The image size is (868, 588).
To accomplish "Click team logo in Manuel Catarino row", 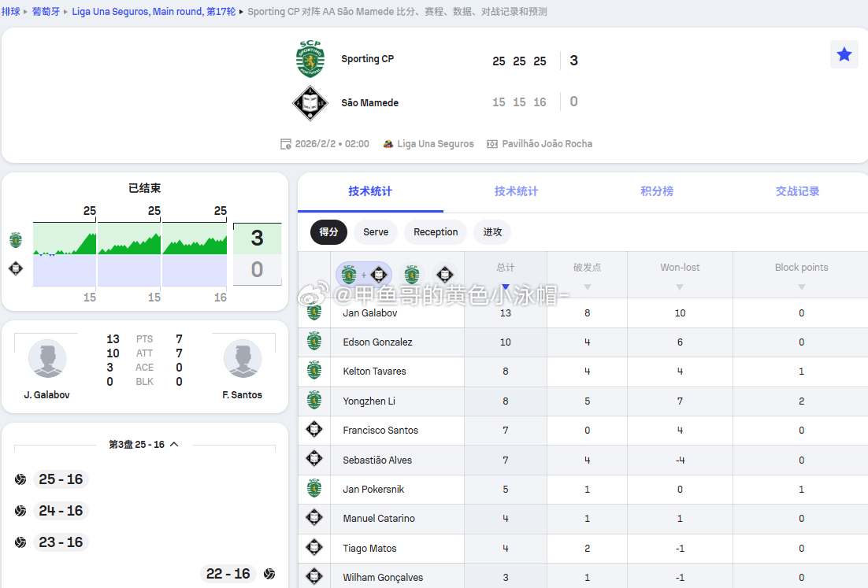I will coord(314,518).
